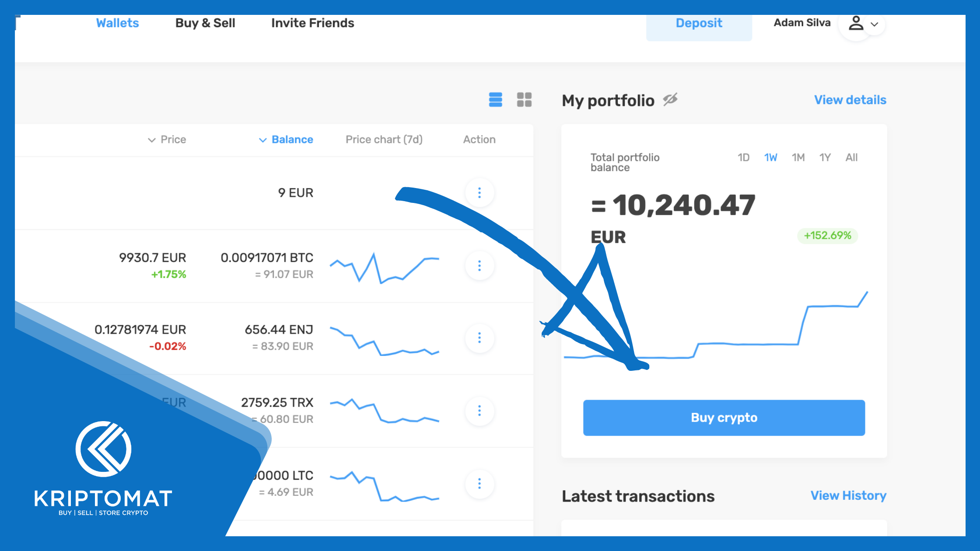Image resolution: width=980 pixels, height=551 pixels.
Task: Select the 1D time period toggle
Action: (742, 157)
